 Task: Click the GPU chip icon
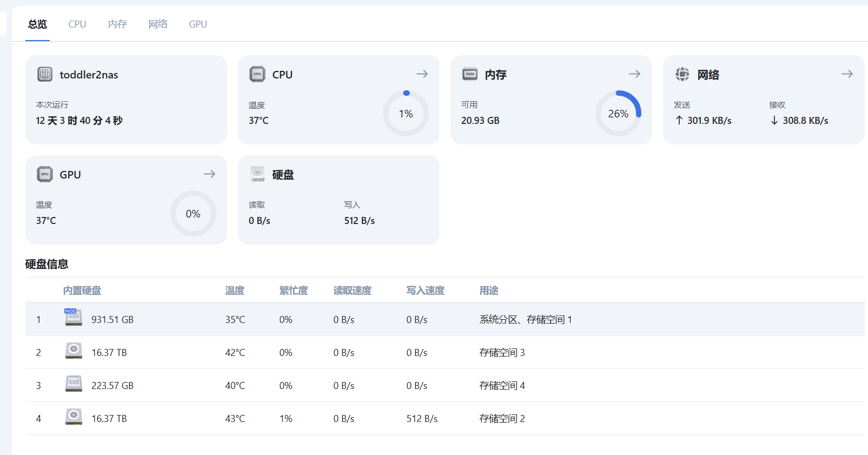click(45, 174)
